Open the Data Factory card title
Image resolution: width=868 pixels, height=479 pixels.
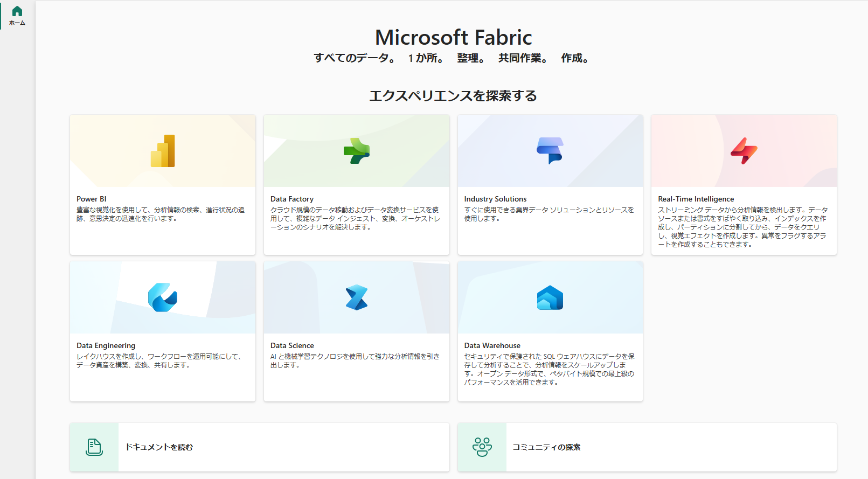292,199
